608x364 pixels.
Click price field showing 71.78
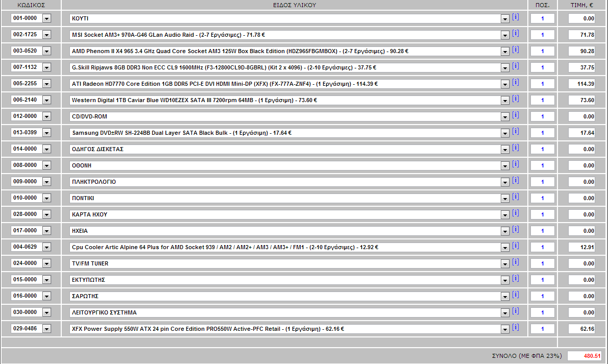[x=581, y=35]
